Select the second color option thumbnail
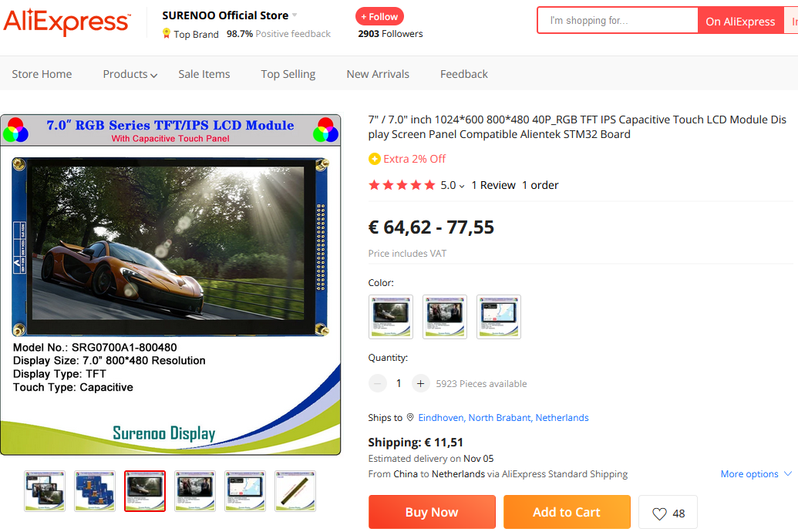The height and width of the screenshot is (532, 798). (x=445, y=317)
